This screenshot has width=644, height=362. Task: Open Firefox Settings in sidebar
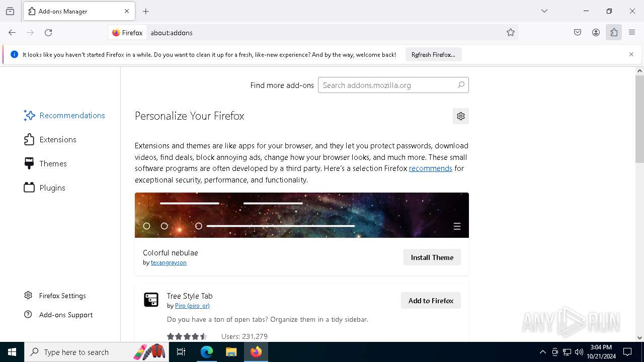(x=55, y=296)
